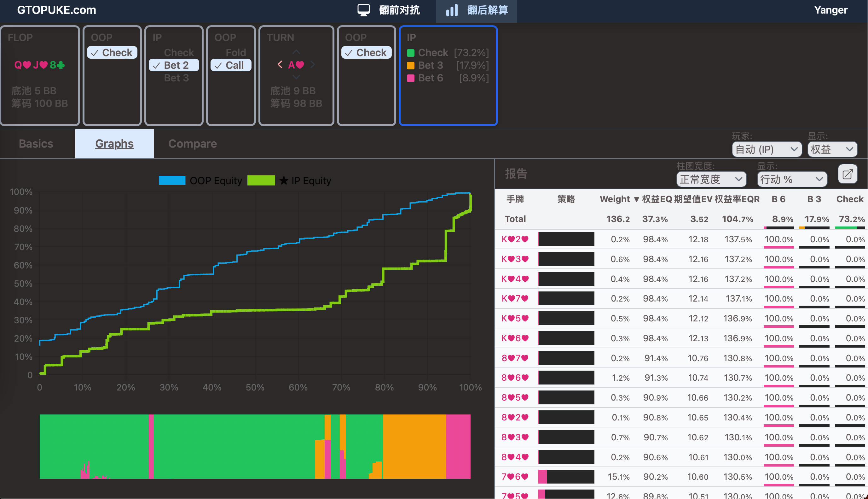
Task: Select turn OOP Check action
Action: point(366,52)
